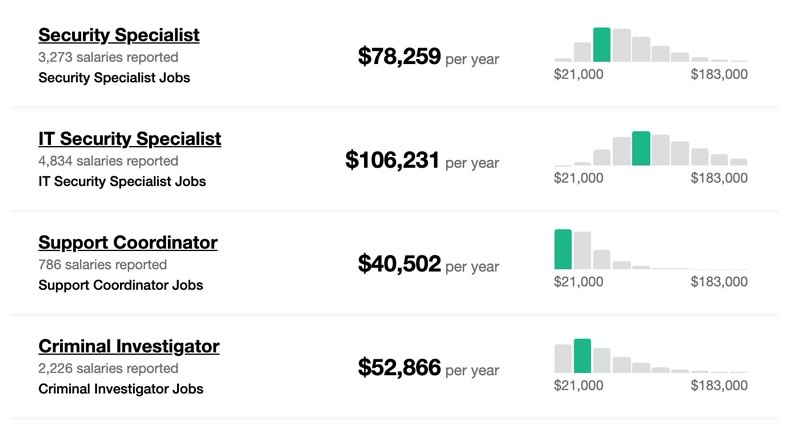Screen dimensions: 800x445
Task: Click the 786 salaries reported text
Action: point(103,264)
